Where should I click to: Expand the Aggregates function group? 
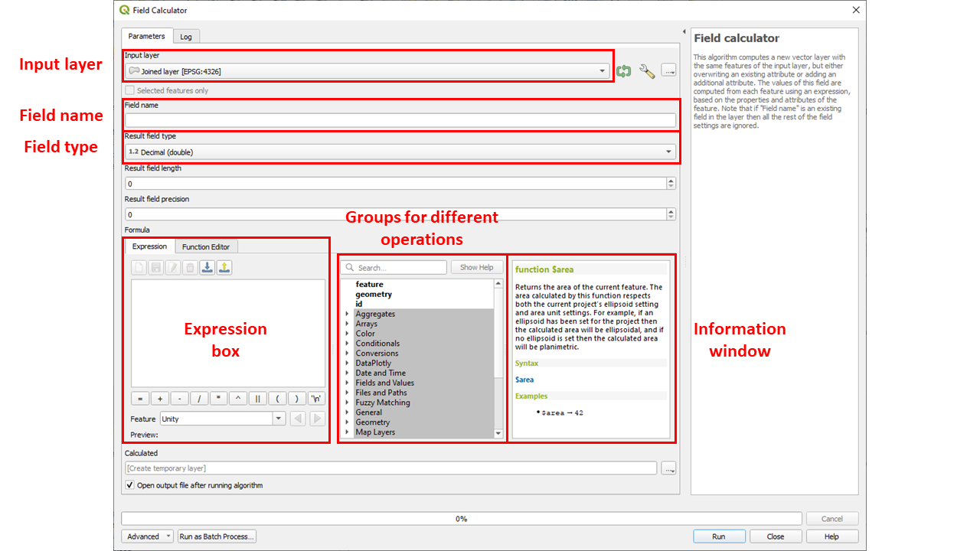[x=347, y=314]
